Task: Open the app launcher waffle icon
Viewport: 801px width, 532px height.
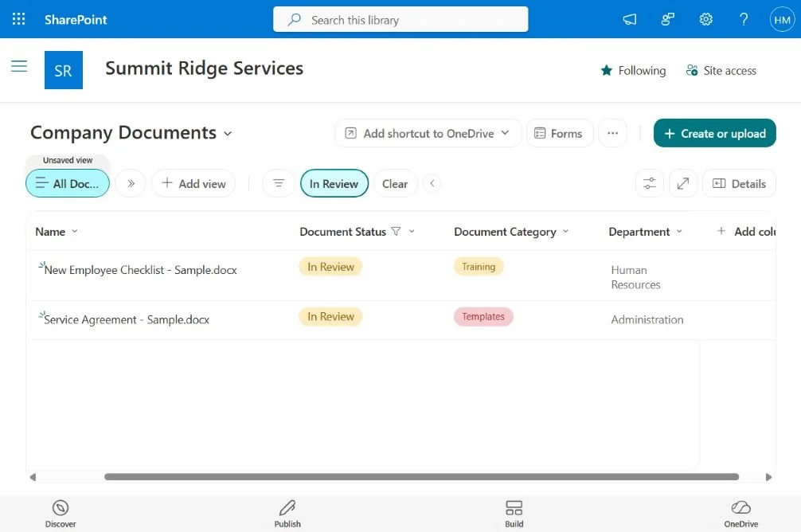Action: tap(18, 19)
